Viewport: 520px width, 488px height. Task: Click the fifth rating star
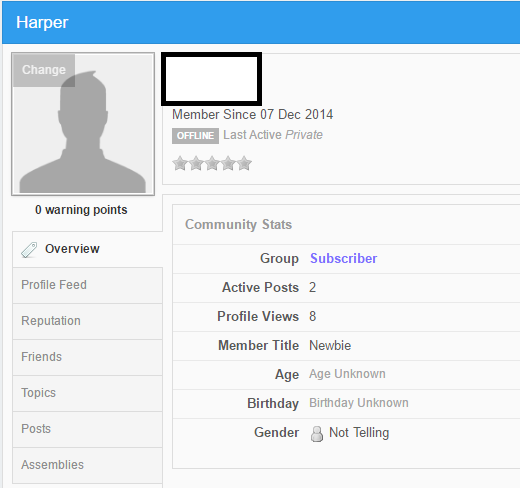click(244, 163)
